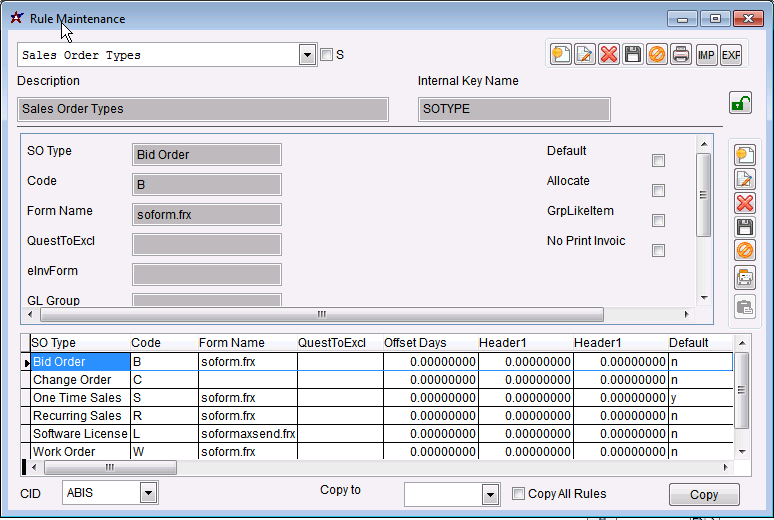Check the No Print Invoic checkbox
The image size is (774, 520).
[x=658, y=250]
